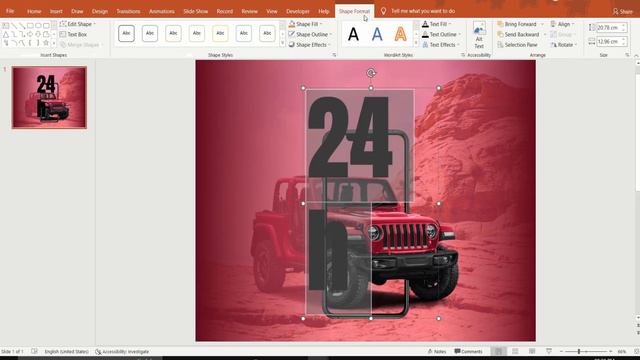640x360 pixels.
Task: Select the star shape in the shapes gallery
Action: point(46,43)
